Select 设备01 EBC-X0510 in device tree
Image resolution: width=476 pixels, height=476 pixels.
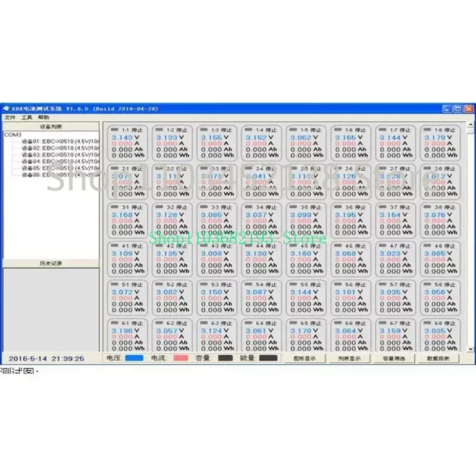61,142
